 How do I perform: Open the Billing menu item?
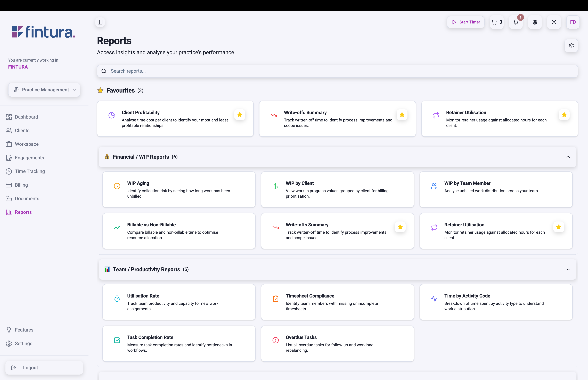(x=21, y=185)
